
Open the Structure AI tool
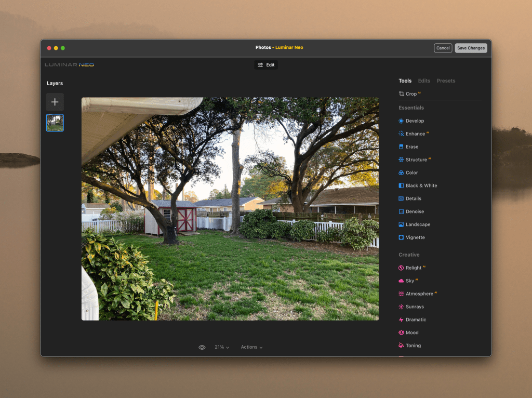(416, 160)
